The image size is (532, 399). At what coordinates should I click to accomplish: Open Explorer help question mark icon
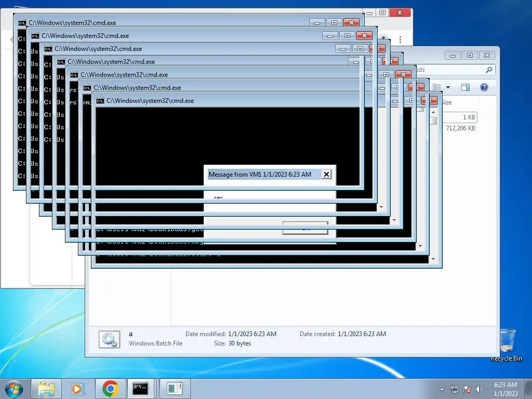[x=484, y=87]
